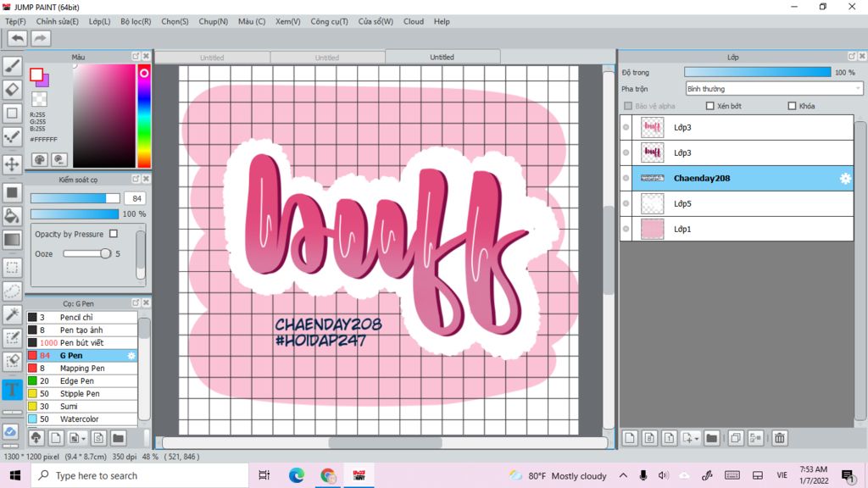Open the brush add dropdown in brush panel
The height and width of the screenshot is (488, 868).
point(82,438)
